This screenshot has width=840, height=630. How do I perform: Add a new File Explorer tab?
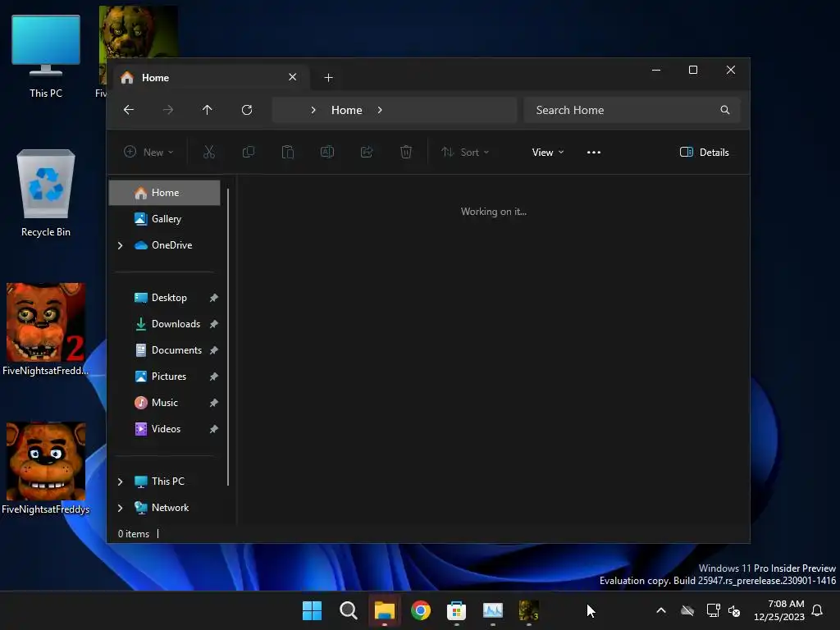tap(328, 78)
